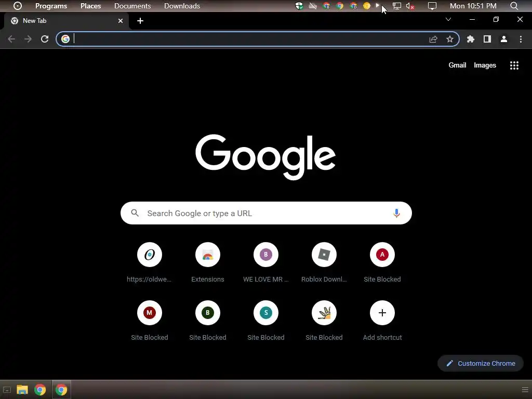Open the taskbar menu lines icon
The width and height of the screenshot is (532, 399).
pyautogui.click(x=525, y=390)
